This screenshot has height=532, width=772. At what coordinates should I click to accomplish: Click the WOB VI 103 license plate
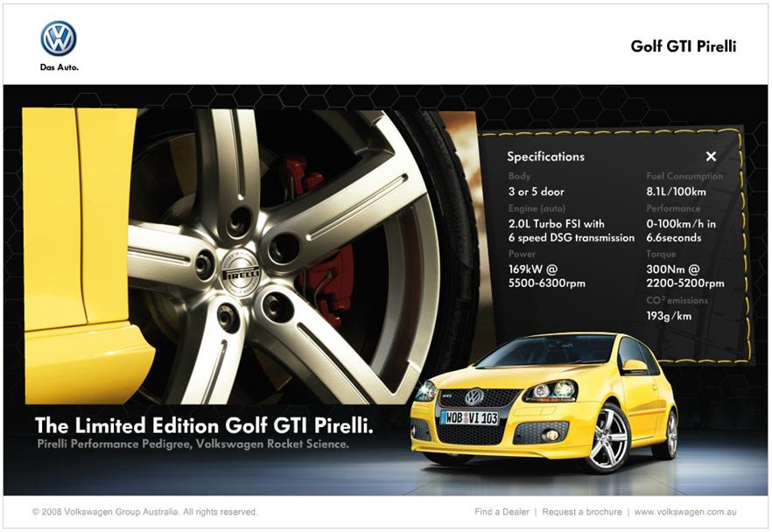tap(469, 418)
